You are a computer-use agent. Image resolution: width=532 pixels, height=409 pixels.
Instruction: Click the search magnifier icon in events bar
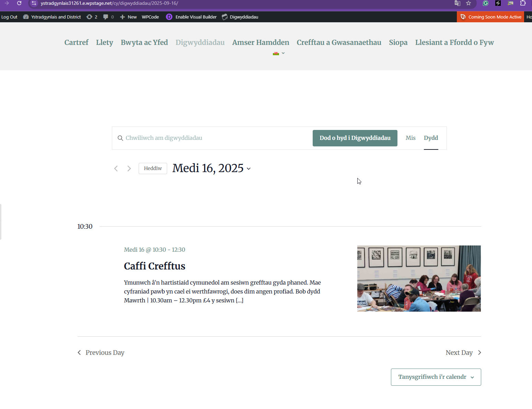coord(120,138)
